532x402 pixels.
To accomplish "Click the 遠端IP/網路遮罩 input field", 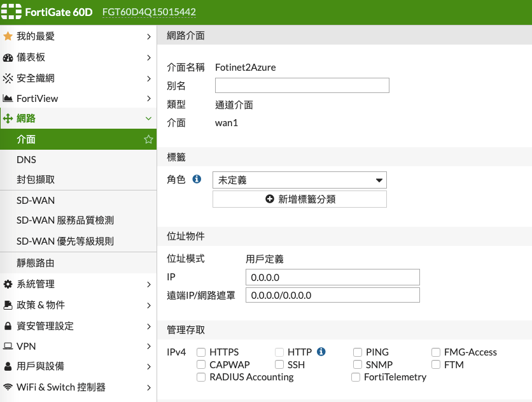I will pos(332,295).
